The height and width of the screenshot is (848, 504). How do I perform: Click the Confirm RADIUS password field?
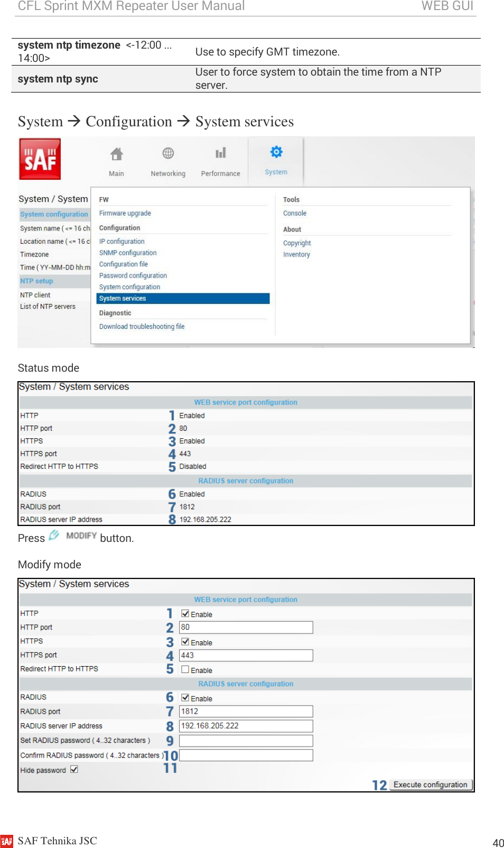point(246,755)
